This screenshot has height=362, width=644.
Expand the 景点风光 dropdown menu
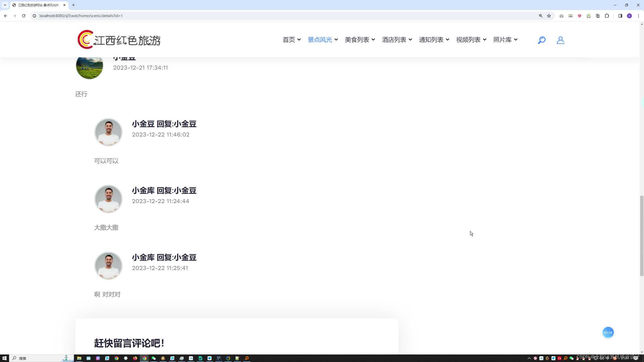click(323, 40)
